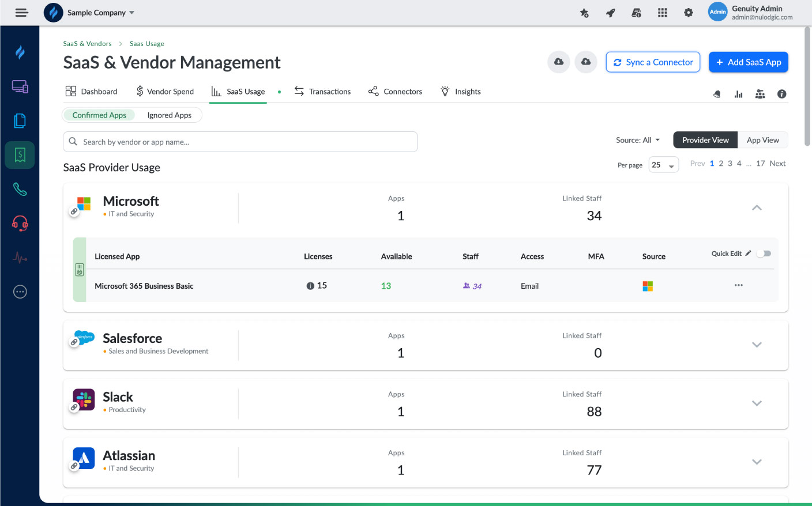Open the Connectors tab
Viewport: 812px width, 506px height.
[x=395, y=92]
